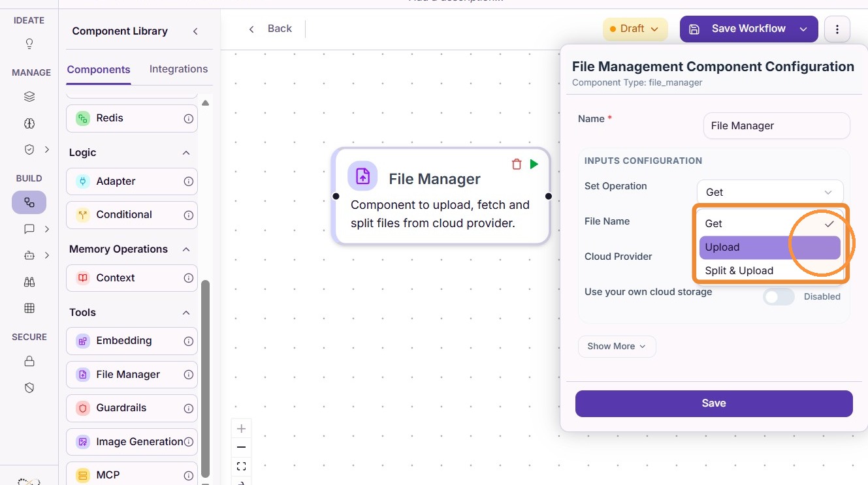Run the File Manager node with green play icon
Screen dimensions: 868x485
coord(534,164)
